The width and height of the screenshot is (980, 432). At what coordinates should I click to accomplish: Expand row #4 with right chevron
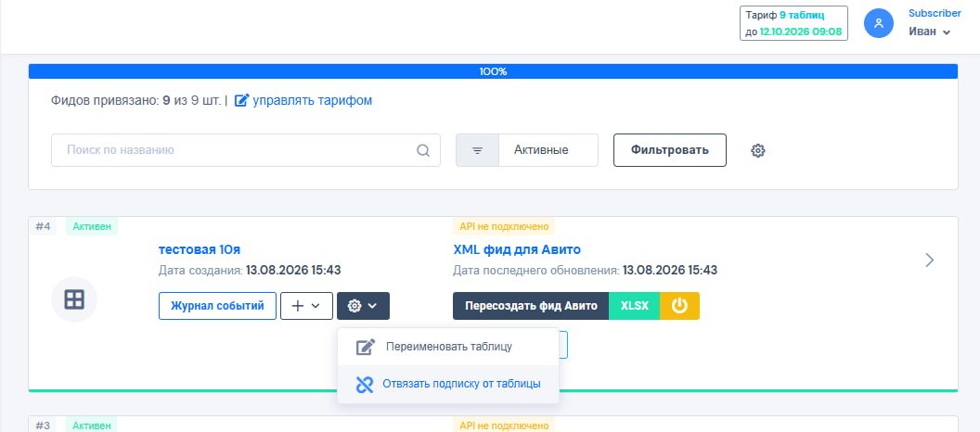click(929, 260)
